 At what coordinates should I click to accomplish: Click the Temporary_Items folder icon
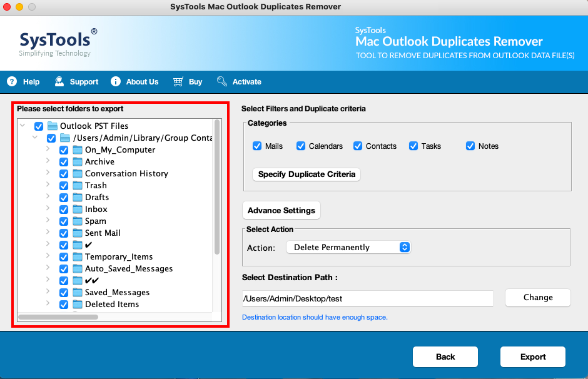click(x=78, y=257)
